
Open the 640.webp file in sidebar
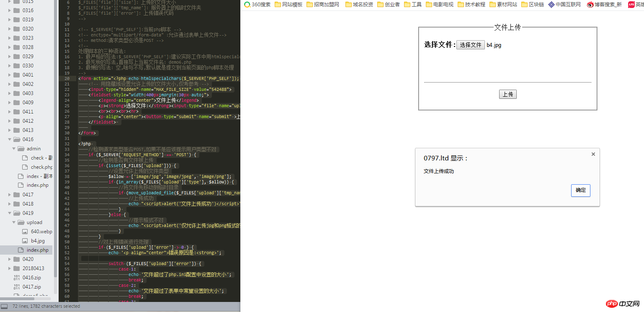[41, 232]
